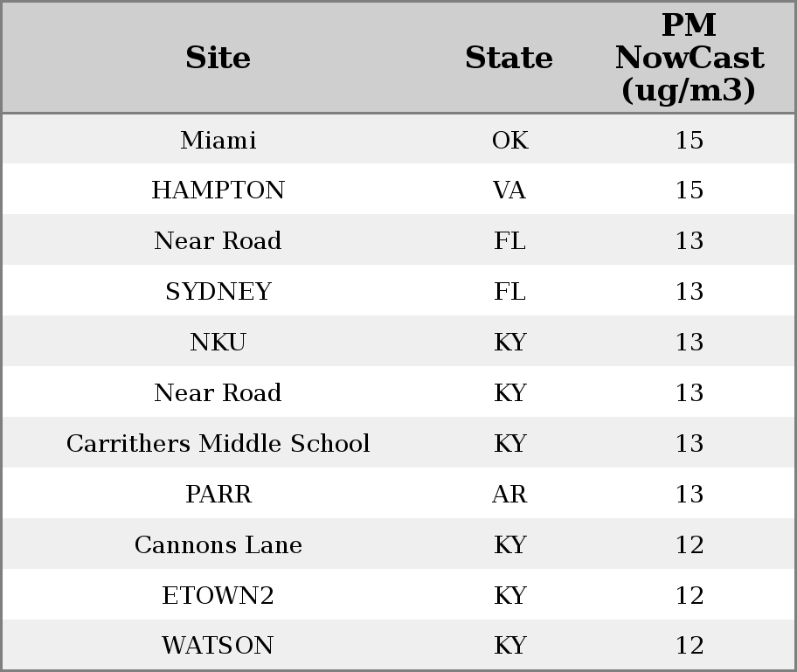Screen dimensions: 797x672
Task: Click Near Road in the KY row
Action: [x=218, y=392]
